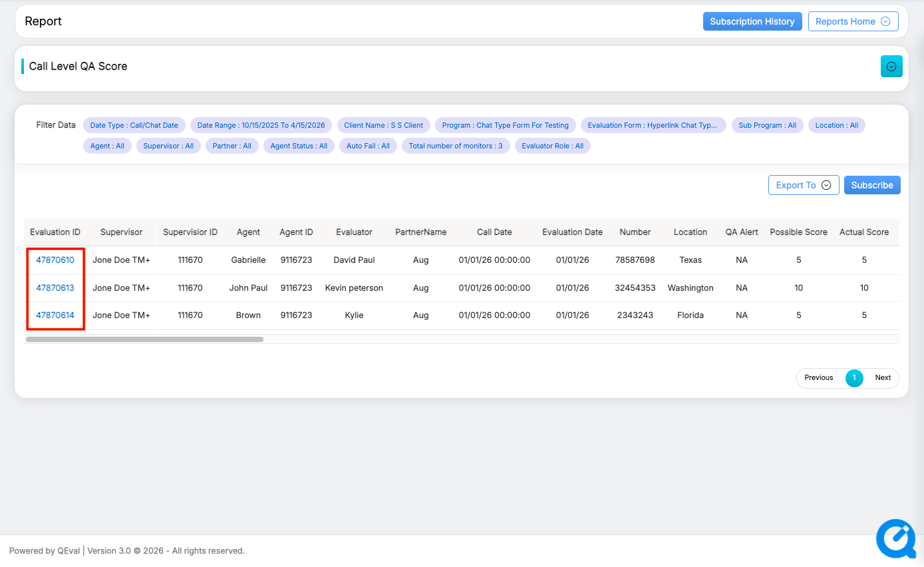Open the Export To dropdown
924x567 pixels.
coord(803,185)
